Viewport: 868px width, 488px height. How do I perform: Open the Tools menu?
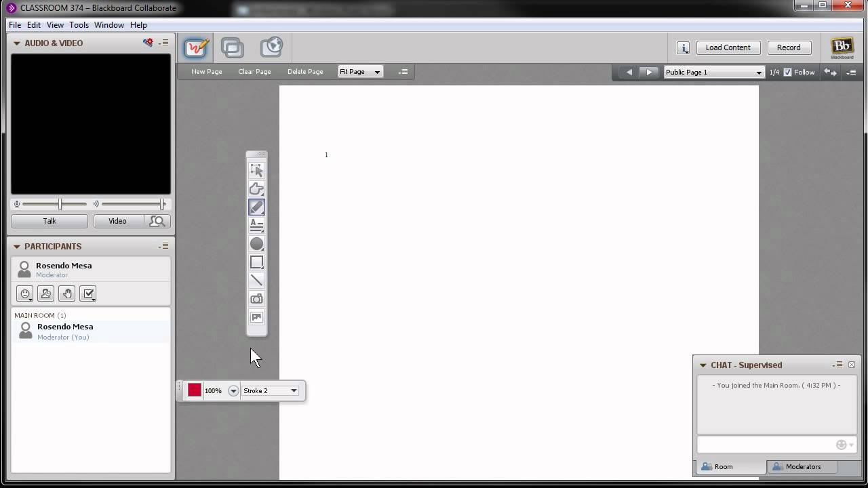(79, 25)
